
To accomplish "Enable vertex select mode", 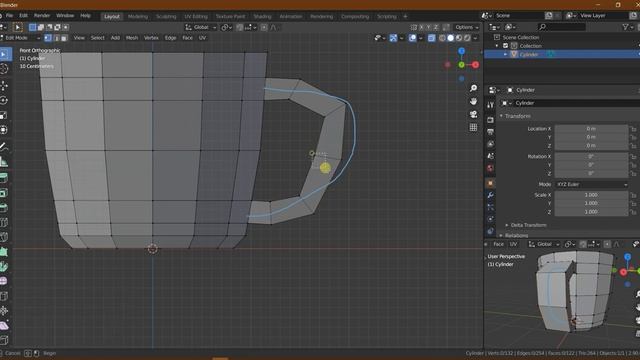I will click(x=48, y=38).
